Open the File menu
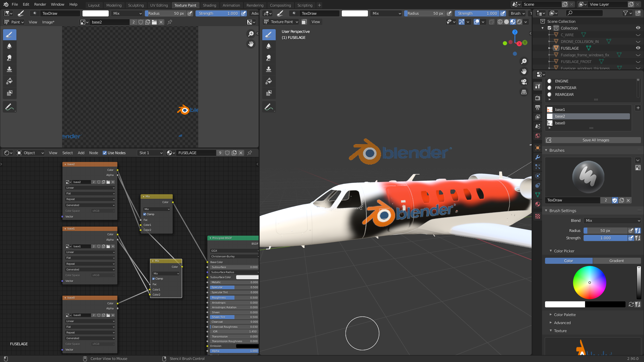Viewport: 644px width, 362px height. 15,4
